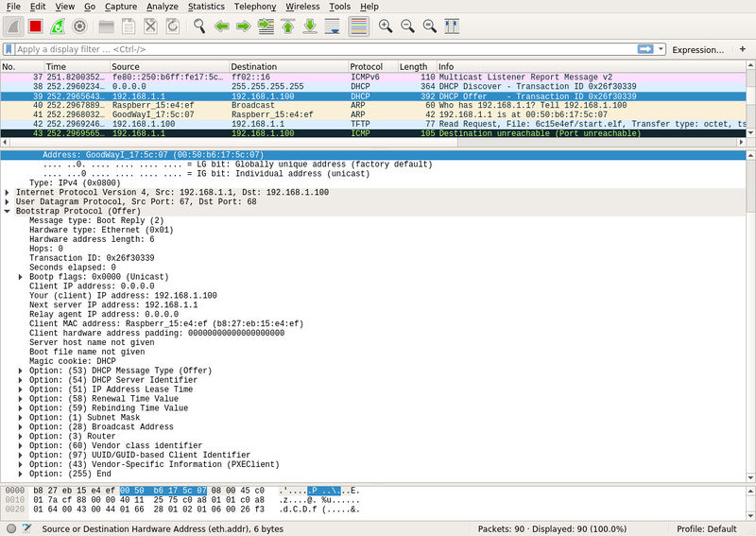
Task: Click the Expression... button
Action: 697,50
